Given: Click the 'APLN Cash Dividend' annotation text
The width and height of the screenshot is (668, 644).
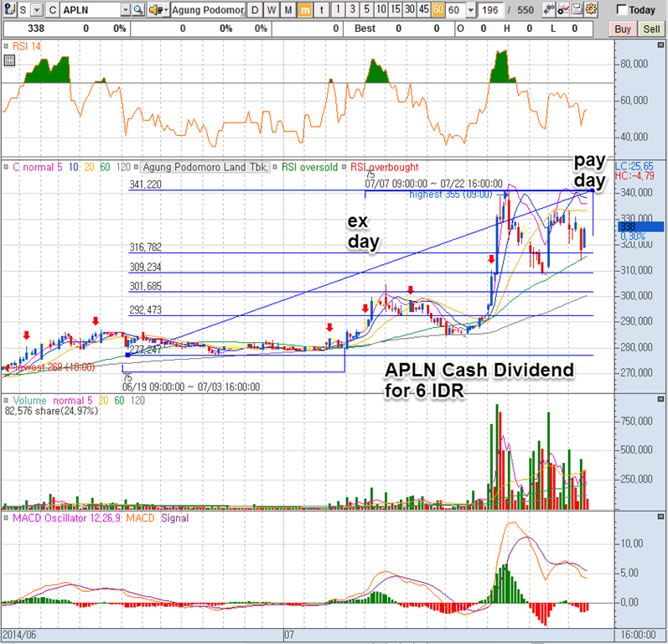Looking at the screenshot, I should coord(479,370).
